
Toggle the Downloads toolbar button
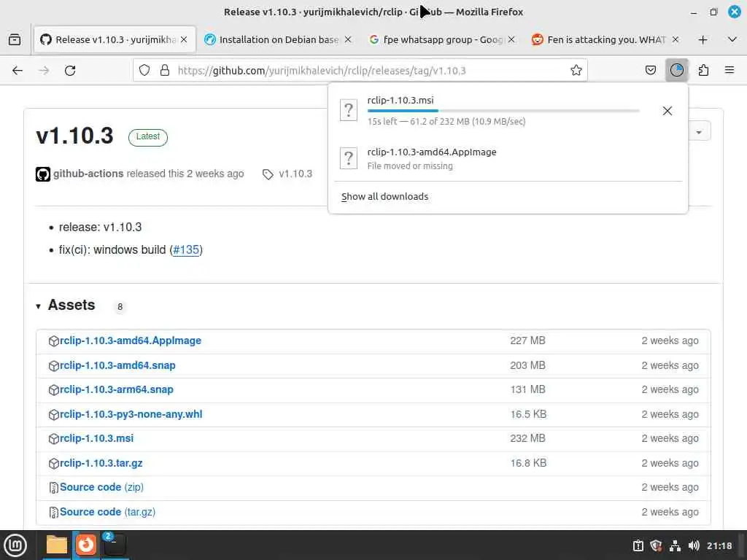click(676, 71)
